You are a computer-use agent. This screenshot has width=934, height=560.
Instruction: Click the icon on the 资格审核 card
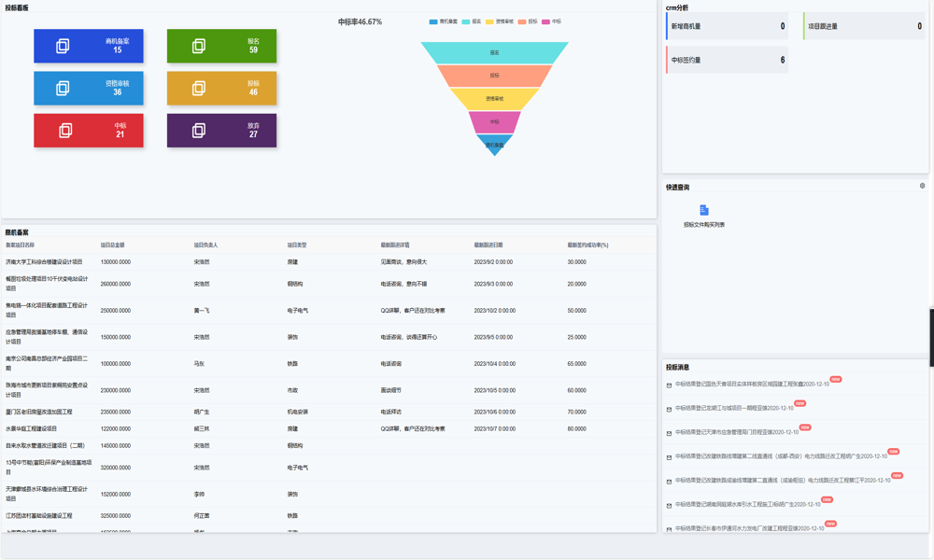tap(63, 88)
